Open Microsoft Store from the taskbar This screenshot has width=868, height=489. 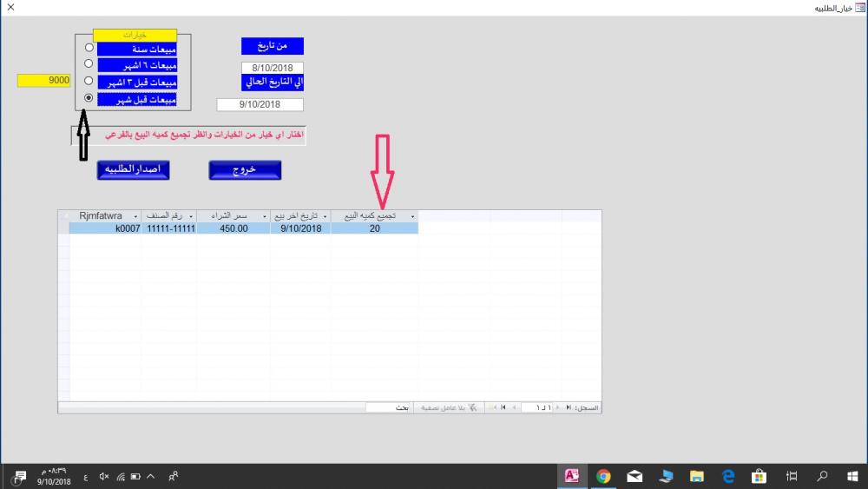coord(759,476)
